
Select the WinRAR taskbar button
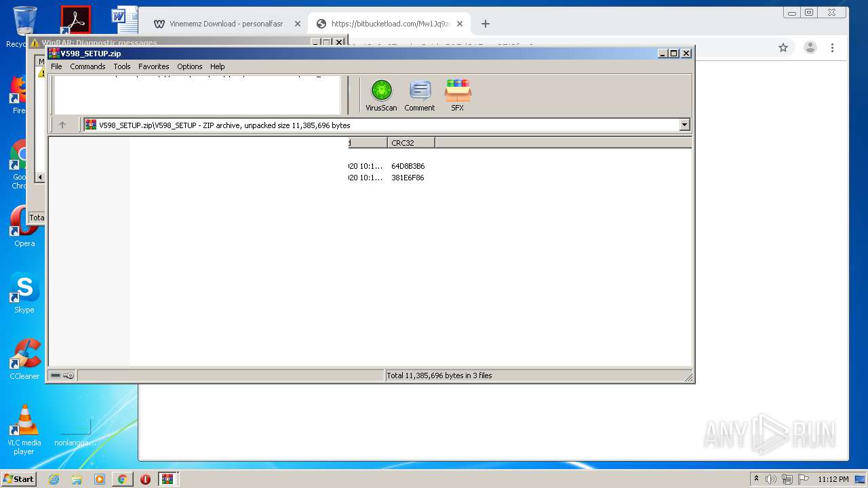[x=167, y=479]
